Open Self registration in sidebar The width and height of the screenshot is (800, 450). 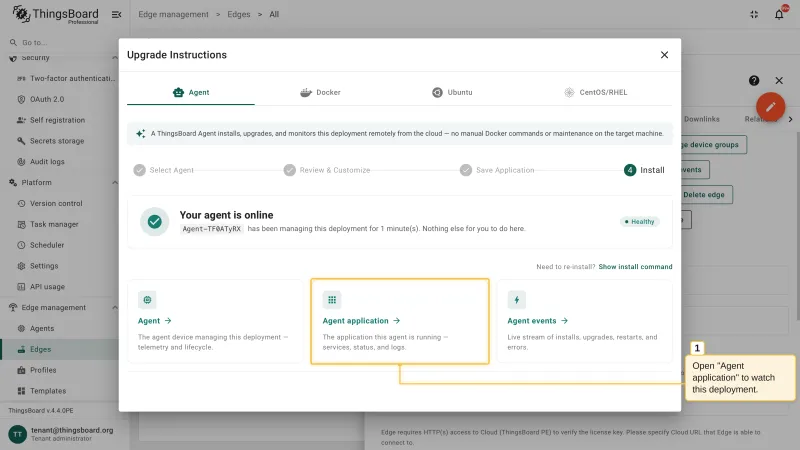click(x=57, y=120)
